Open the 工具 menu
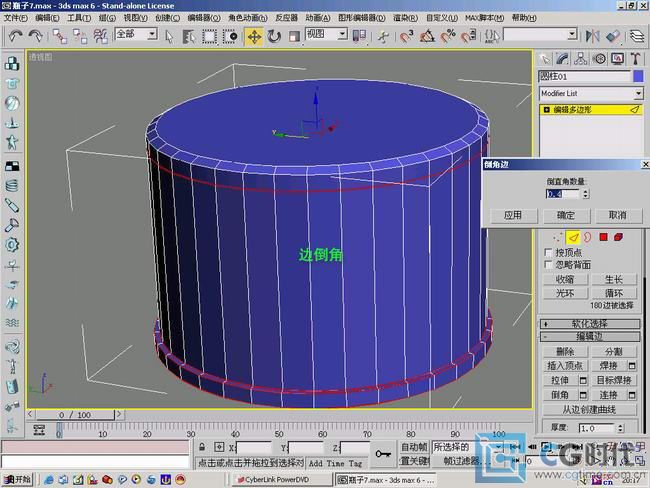Viewport: 650px width, 488px height. [79, 18]
